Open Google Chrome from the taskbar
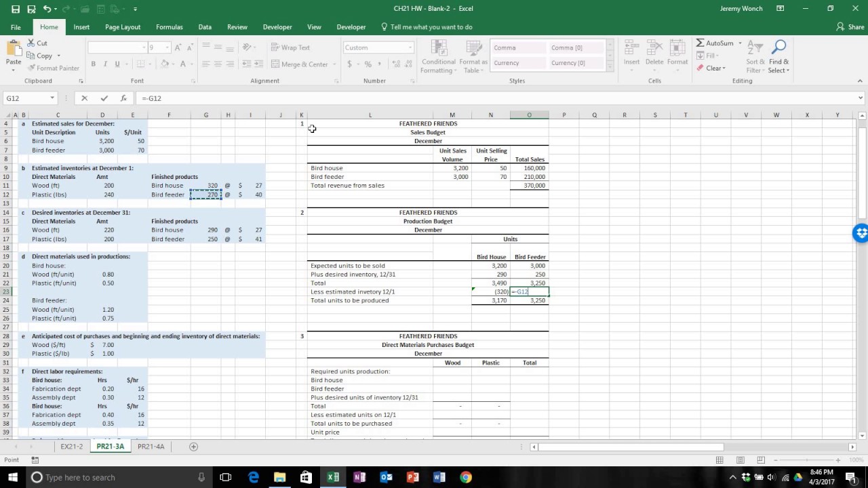Screen dimensions: 868x488 (x=466, y=477)
